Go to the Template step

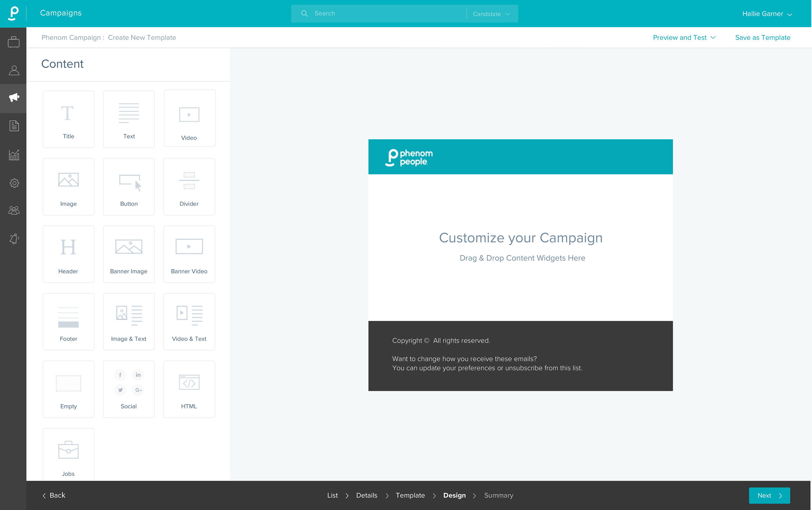tap(410, 495)
